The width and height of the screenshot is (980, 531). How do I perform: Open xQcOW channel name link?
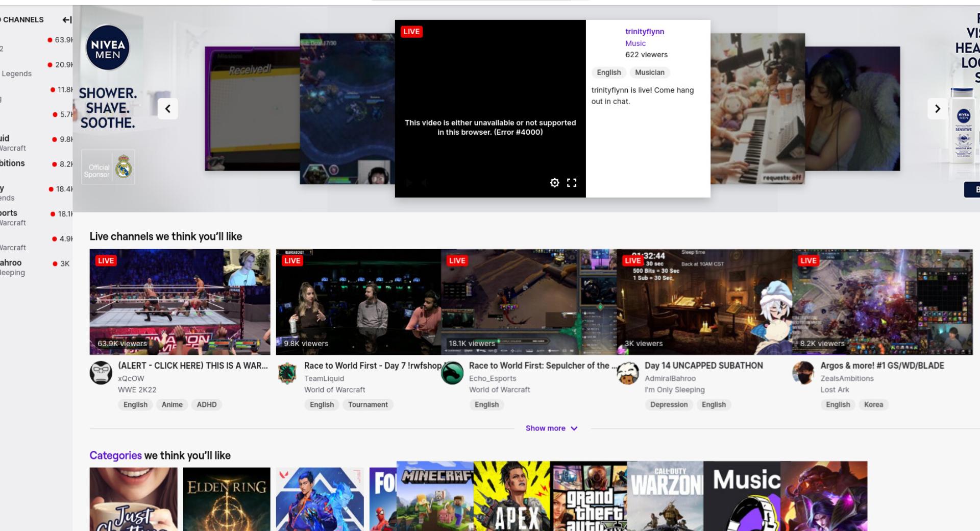coord(131,378)
